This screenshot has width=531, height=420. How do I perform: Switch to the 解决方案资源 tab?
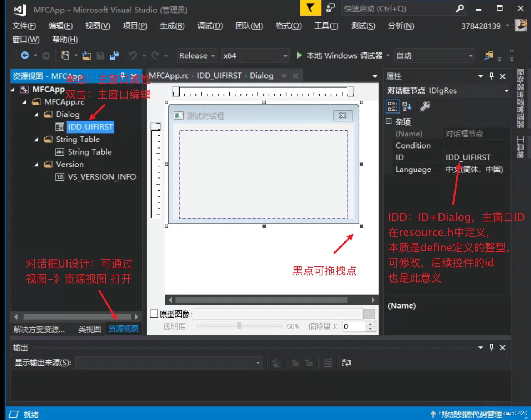pos(39,329)
